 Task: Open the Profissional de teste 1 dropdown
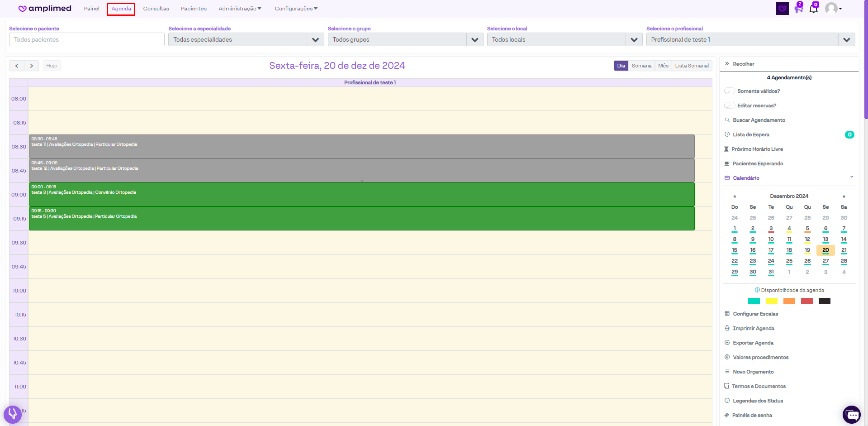846,40
